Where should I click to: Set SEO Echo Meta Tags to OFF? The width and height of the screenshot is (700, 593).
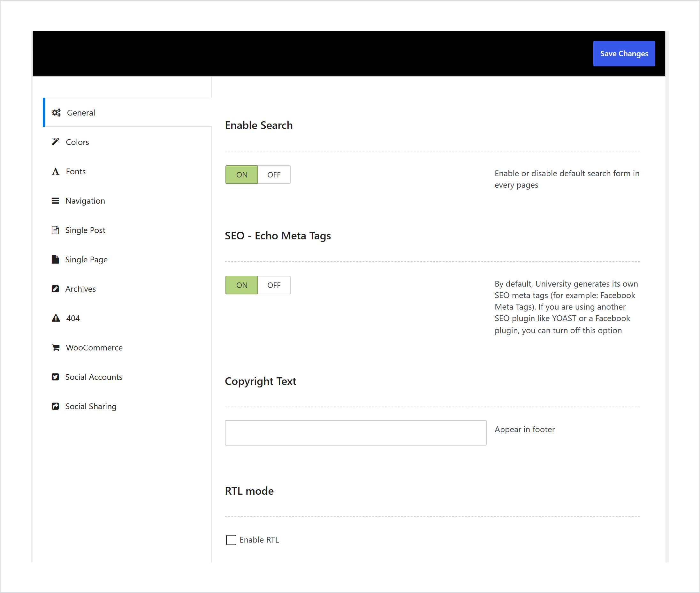coord(274,285)
